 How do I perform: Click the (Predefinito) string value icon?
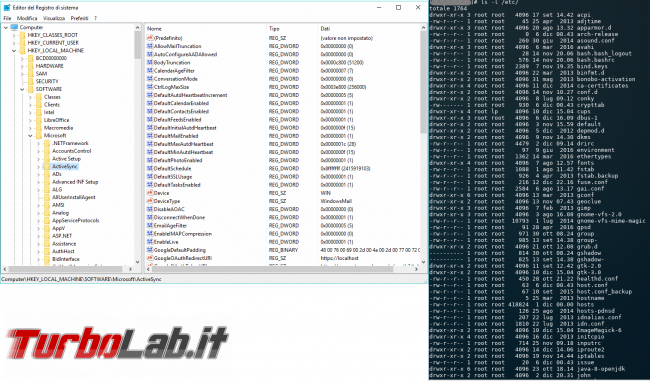(x=150, y=38)
